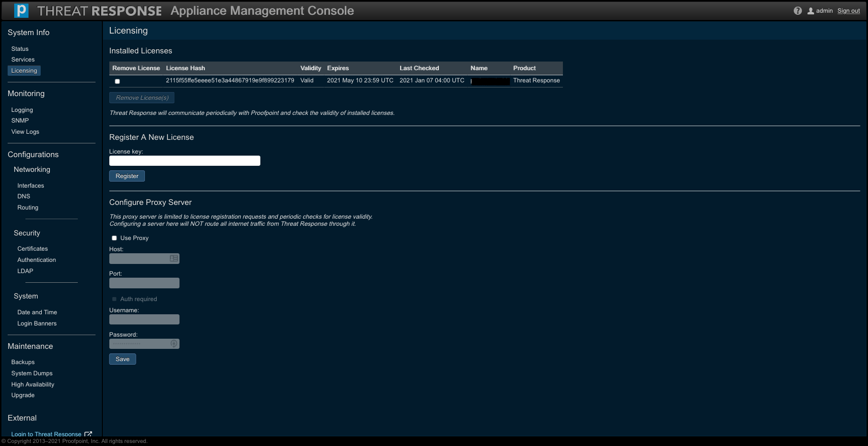Click the contact card icon in Host field

click(173, 258)
